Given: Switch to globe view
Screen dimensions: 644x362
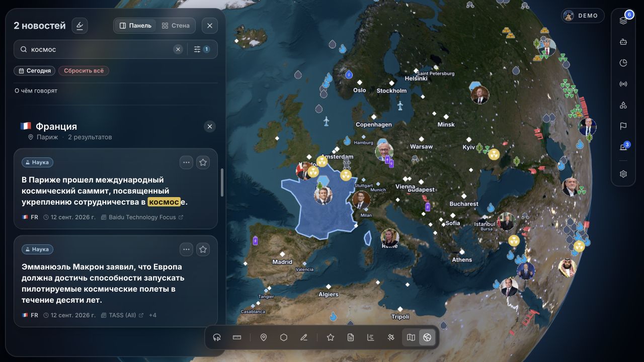Looking at the screenshot, I should 427,337.
